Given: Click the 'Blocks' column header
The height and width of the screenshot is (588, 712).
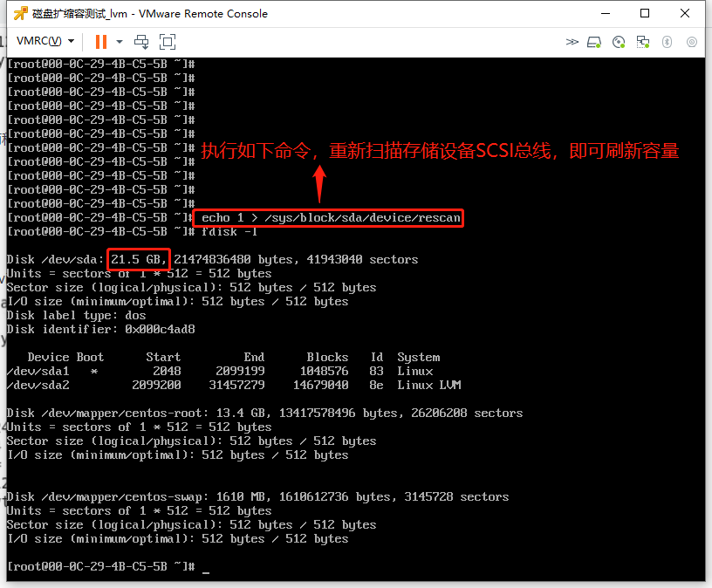Looking at the screenshot, I should (x=327, y=358).
